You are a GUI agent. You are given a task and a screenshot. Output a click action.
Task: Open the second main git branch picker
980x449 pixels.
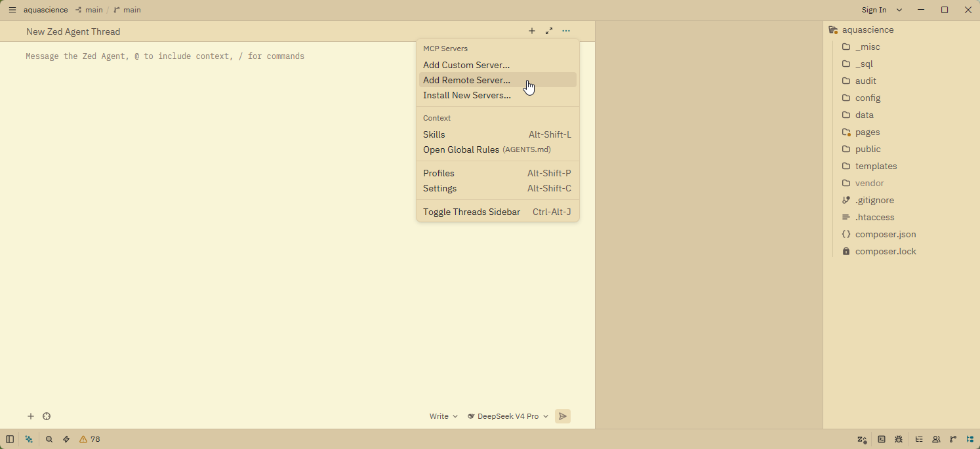point(127,10)
